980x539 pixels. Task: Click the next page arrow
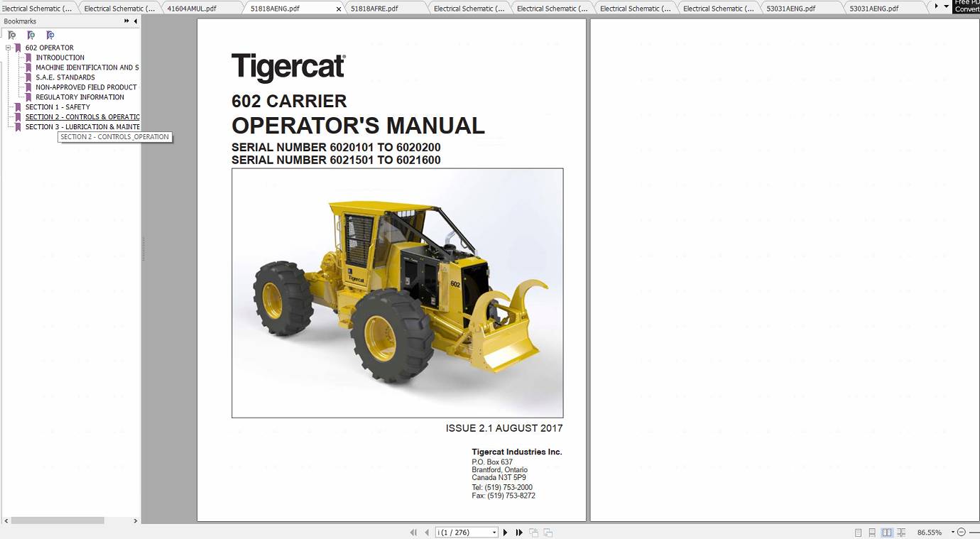506,532
